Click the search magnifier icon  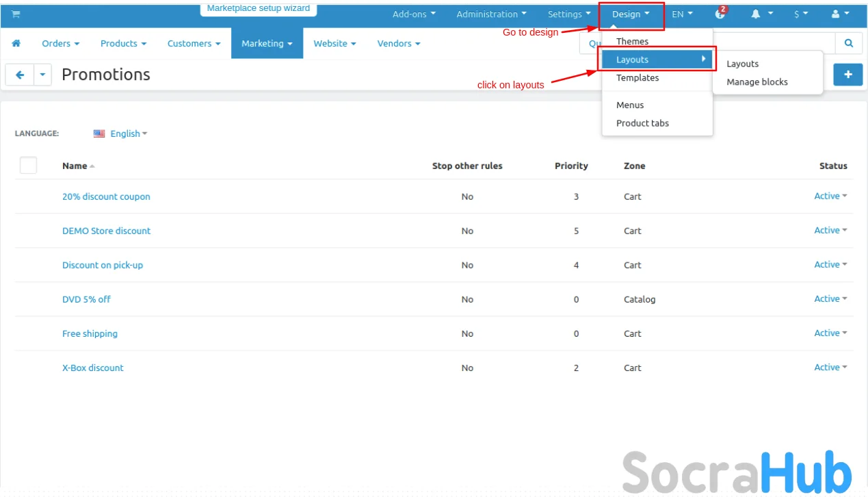click(x=849, y=43)
